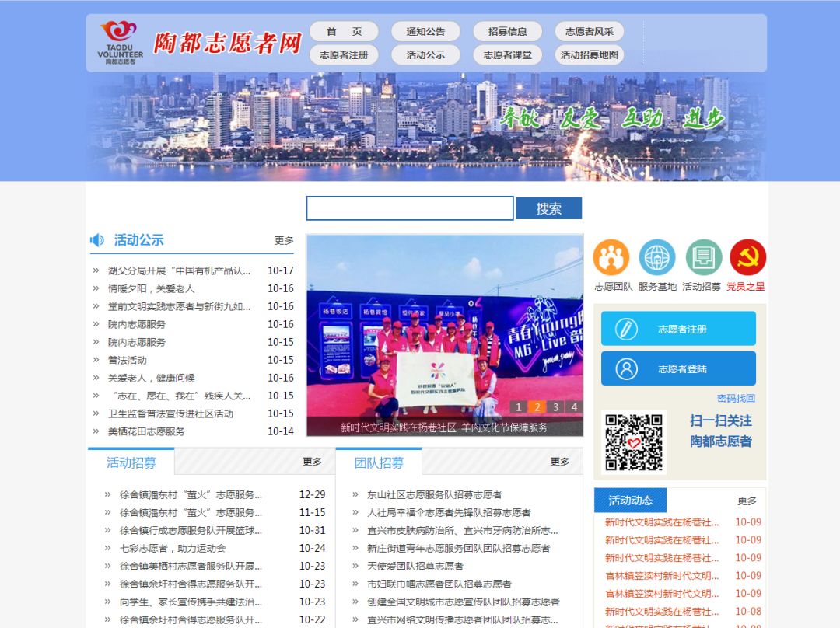
Task: Switch carousel to slide 2
Action: [537, 407]
